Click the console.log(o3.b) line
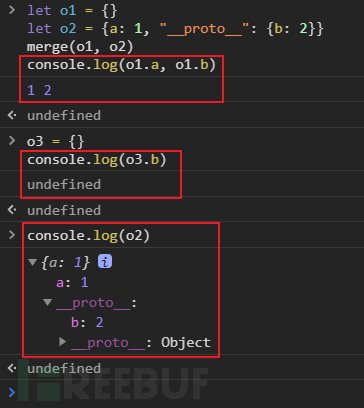The height and width of the screenshot is (408, 364). coord(97,160)
